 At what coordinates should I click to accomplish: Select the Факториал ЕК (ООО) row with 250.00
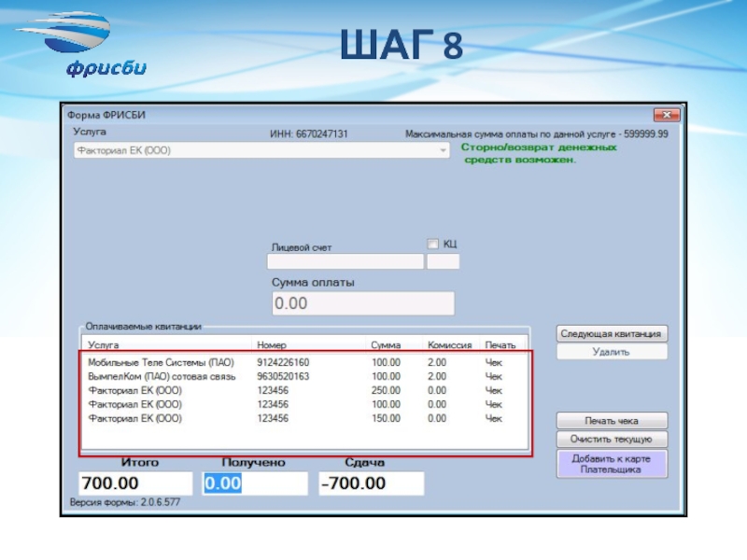pyautogui.click(x=305, y=390)
